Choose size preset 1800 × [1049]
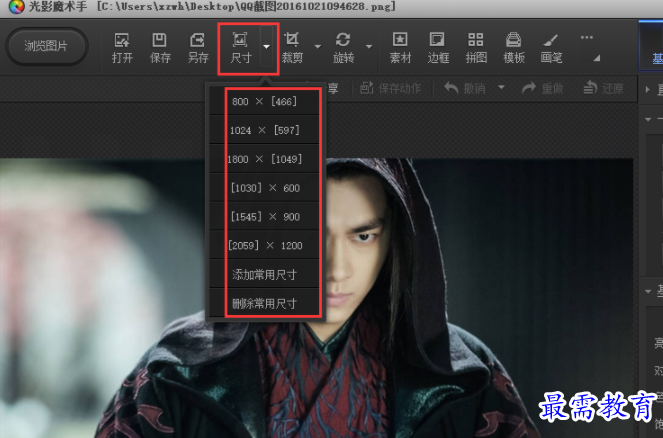The width and height of the screenshot is (663, 438). [264, 159]
